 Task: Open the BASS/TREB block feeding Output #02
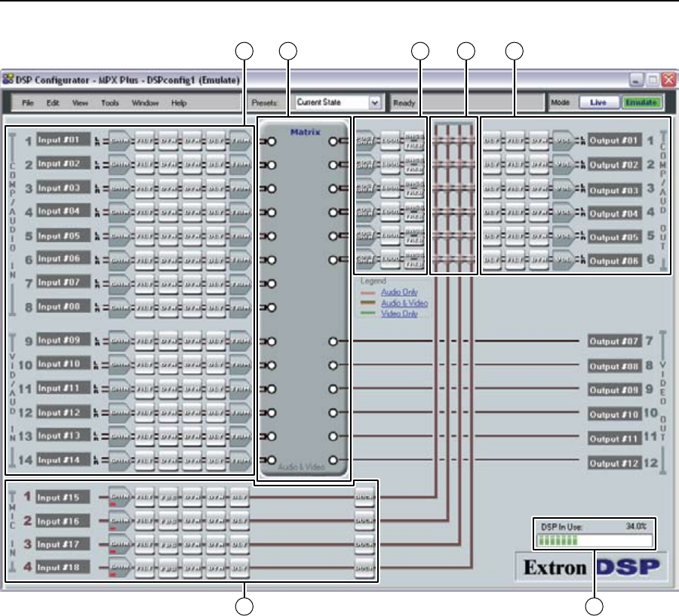click(414, 165)
